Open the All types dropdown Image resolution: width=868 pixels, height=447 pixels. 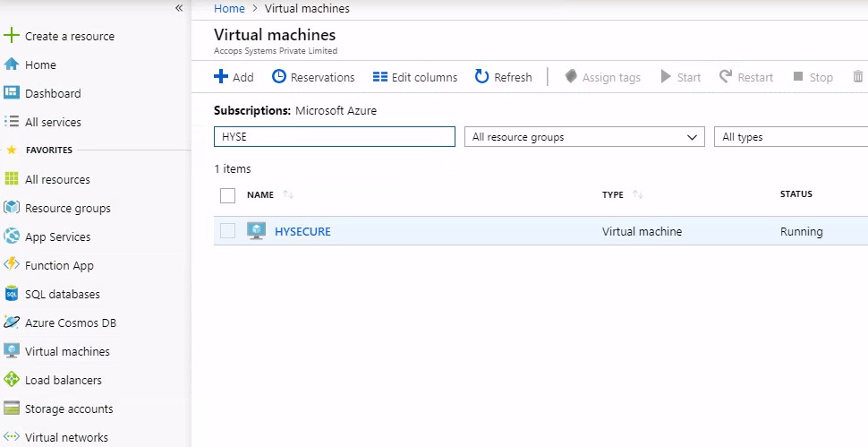[791, 137]
